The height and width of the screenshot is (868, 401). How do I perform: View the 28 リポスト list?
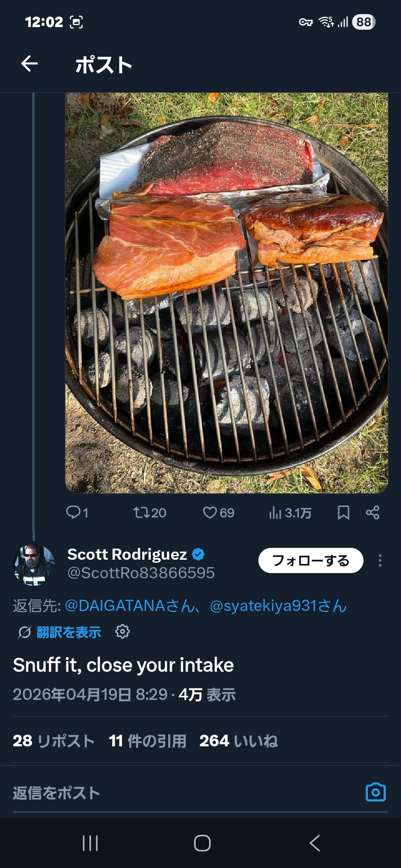click(53, 741)
